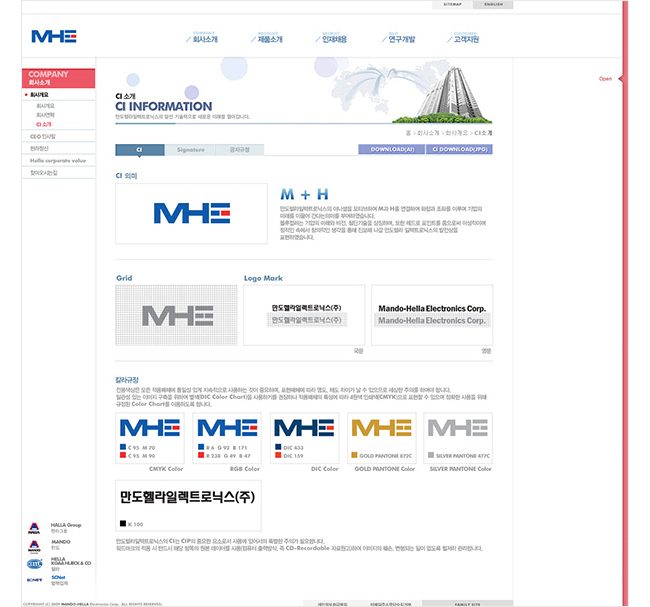Image resolution: width=650 pixels, height=607 pixels.
Task: Click the DIC Color MHE logo thumbnail
Action: [x=304, y=427]
